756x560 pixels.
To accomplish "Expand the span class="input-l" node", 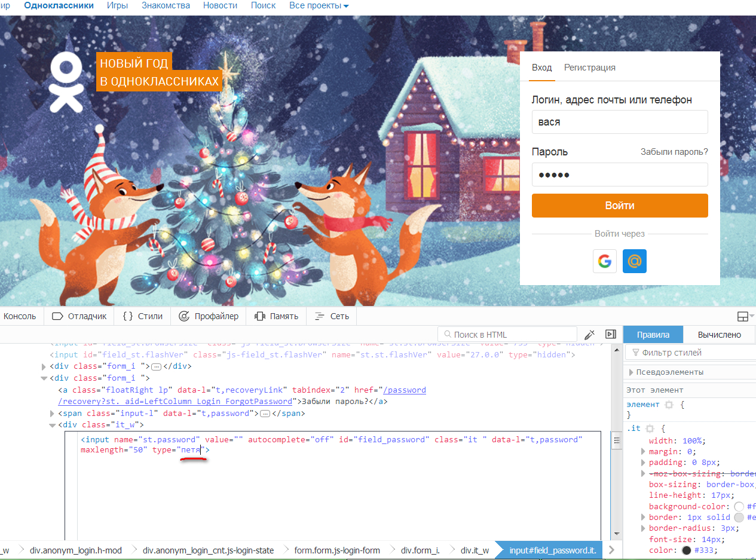I will tap(52, 413).
